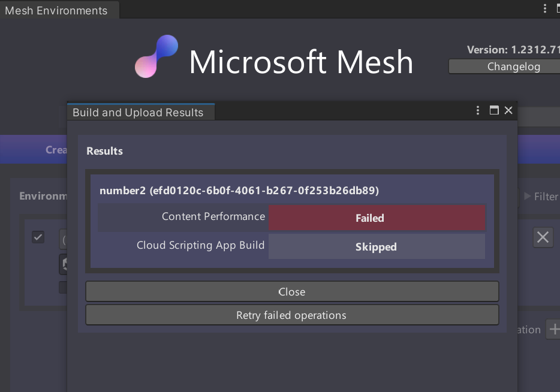This screenshot has width=560, height=392.
Task: Click the Skipped status for Cloud Scripting App Build
Action: coord(377,246)
